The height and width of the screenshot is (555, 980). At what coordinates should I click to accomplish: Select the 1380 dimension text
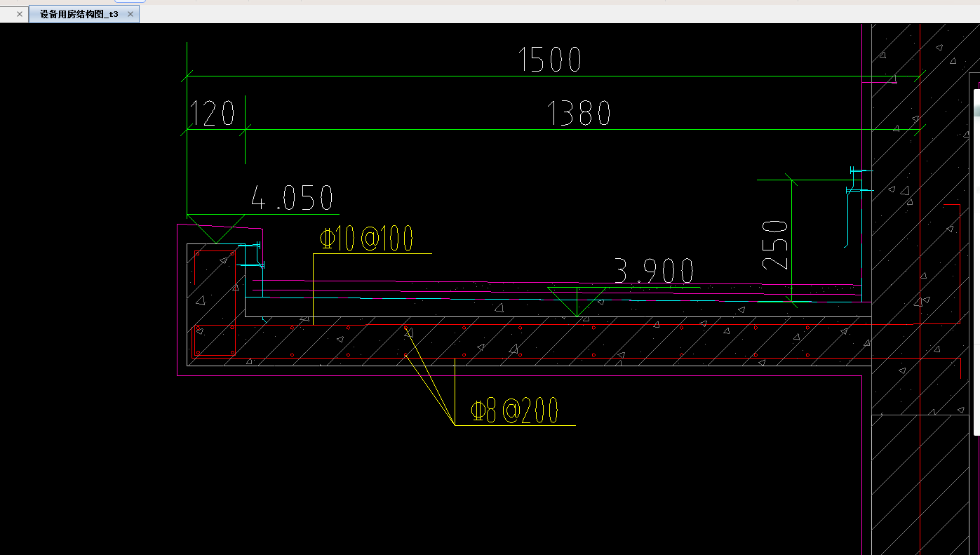pos(579,113)
